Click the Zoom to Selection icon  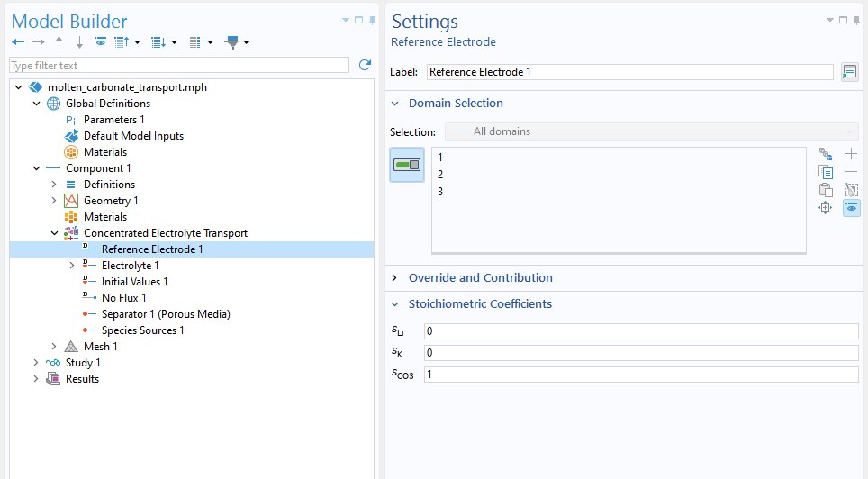[x=826, y=208]
